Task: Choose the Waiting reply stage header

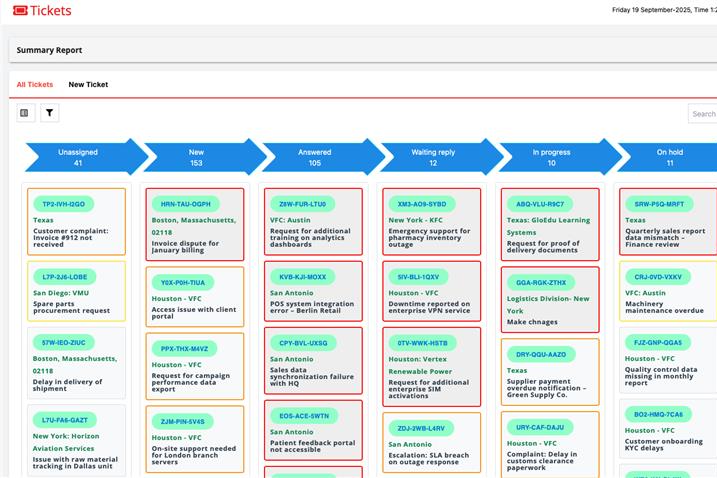Action: (x=433, y=157)
